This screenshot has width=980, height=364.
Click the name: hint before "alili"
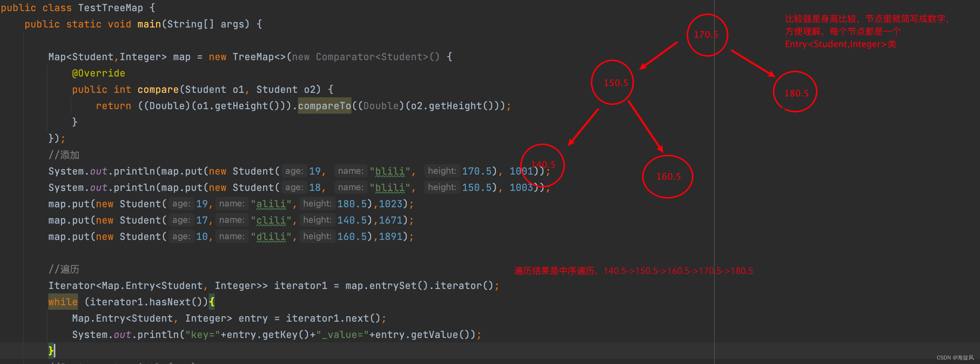(x=232, y=204)
